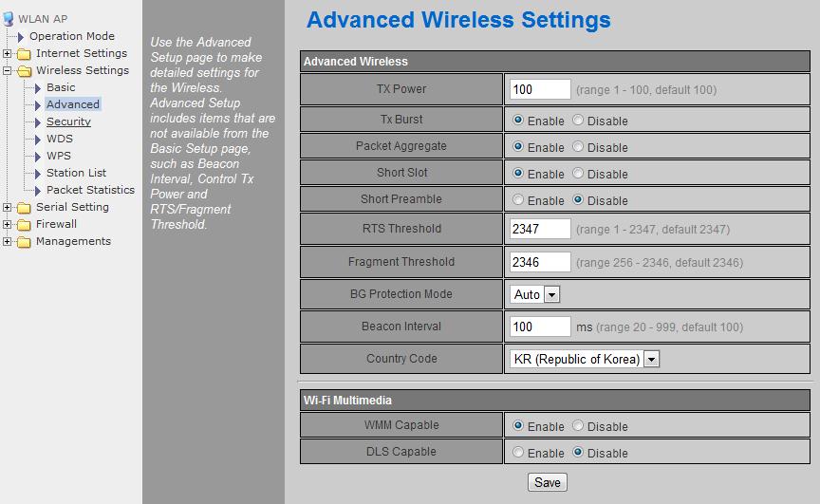Screen dimensions: 820x504
Task: Open the BG Protection Mode dropdown
Action: click(x=551, y=295)
